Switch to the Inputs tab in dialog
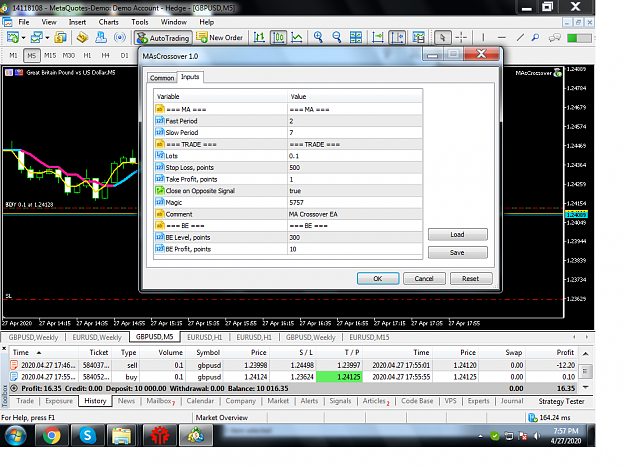Screen dimensions: 625x469 [190, 77]
